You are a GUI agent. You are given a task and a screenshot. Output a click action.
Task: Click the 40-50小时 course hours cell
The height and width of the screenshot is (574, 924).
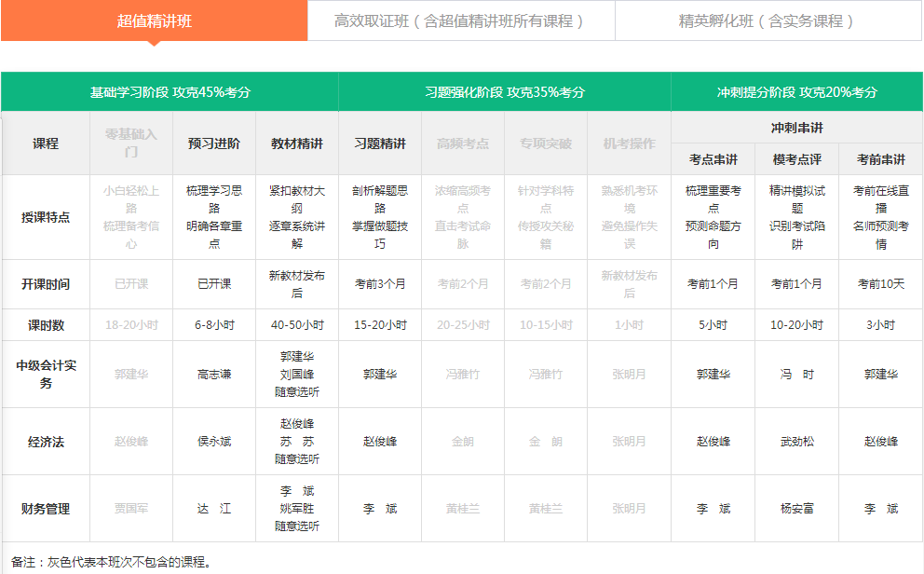tap(297, 325)
